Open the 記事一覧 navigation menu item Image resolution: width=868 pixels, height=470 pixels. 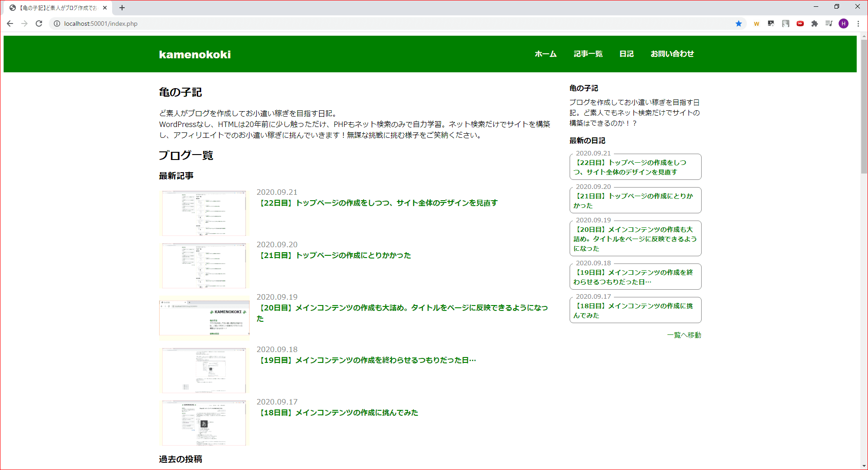[x=588, y=54]
